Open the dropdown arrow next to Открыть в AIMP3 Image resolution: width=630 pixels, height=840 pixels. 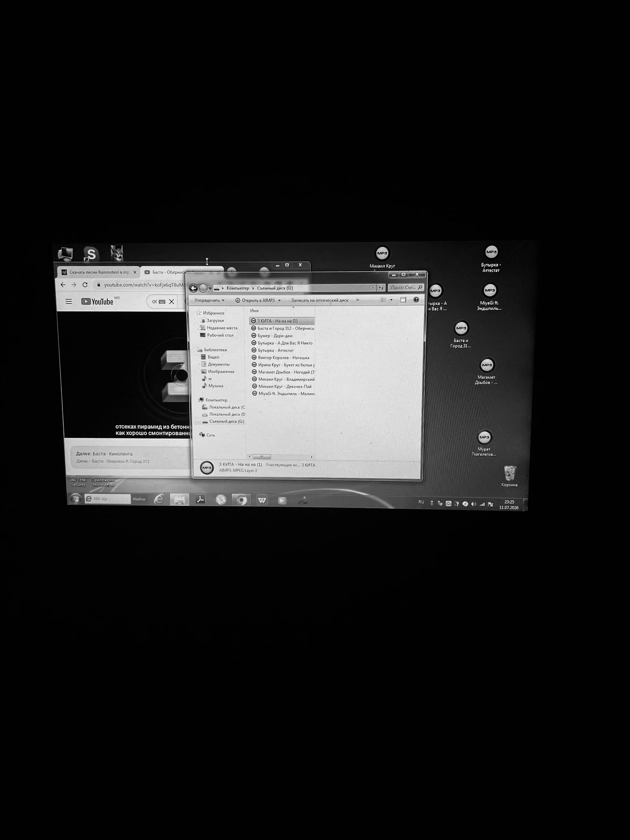pyautogui.click(x=279, y=300)
